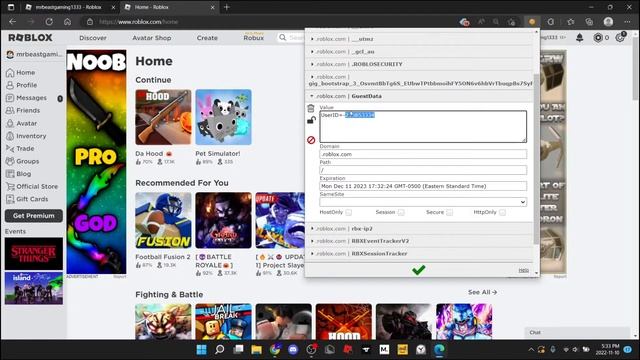Click the red block-cookie icon
640x360 pixels.
(311, 140)
